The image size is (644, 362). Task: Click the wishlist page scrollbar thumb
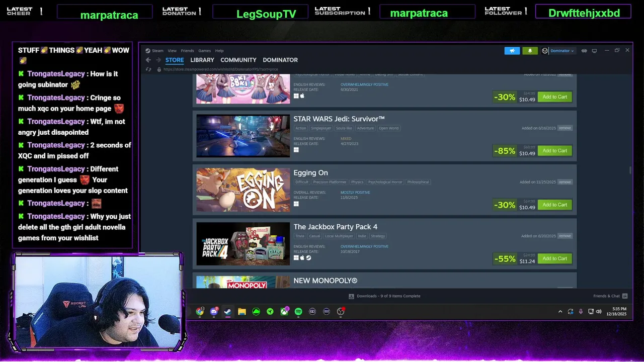(630, 171)
